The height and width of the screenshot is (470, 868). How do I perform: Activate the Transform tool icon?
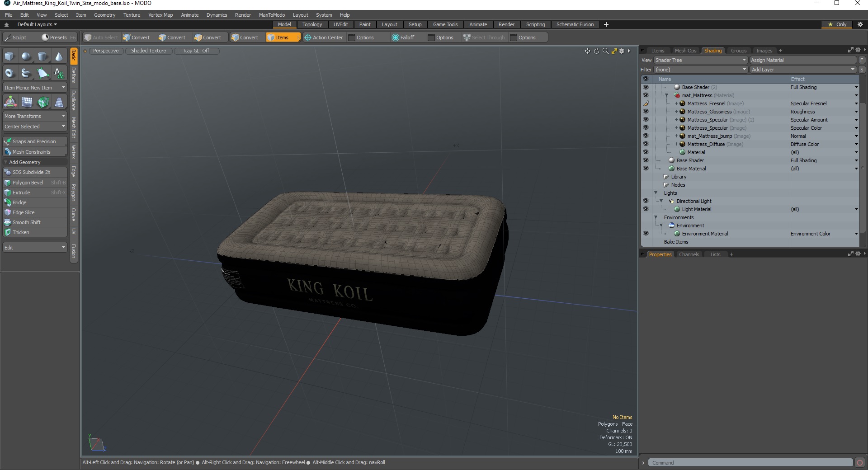tap(10, 102)
